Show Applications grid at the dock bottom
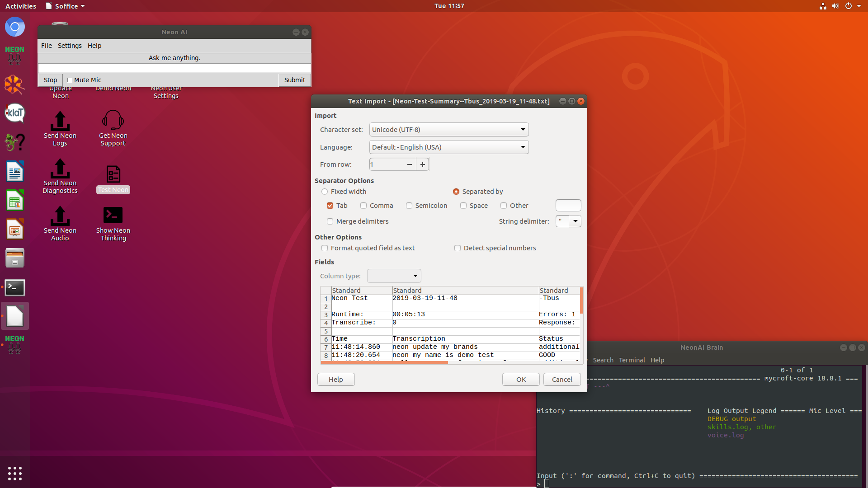868x488 pixels. 15,473
